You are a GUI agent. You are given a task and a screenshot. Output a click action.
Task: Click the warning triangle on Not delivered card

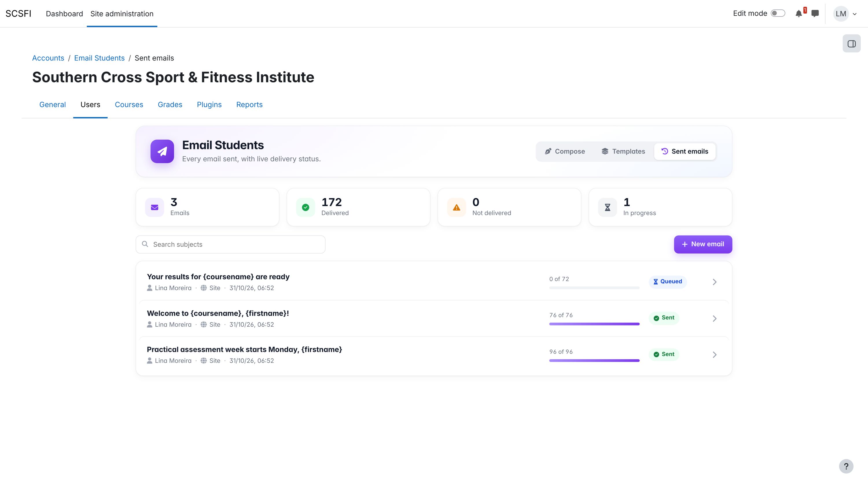point(457,208)
